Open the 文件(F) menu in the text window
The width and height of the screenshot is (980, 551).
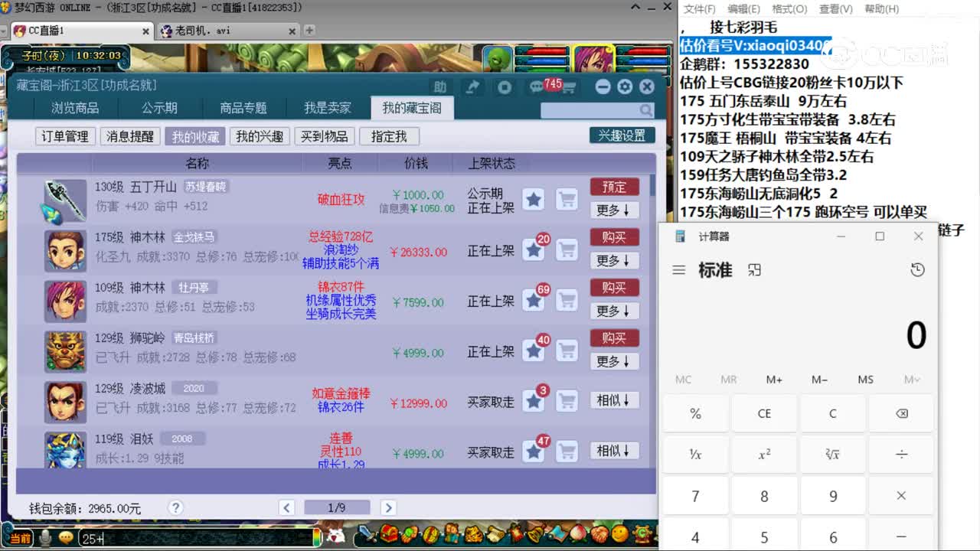click(700, 8)
